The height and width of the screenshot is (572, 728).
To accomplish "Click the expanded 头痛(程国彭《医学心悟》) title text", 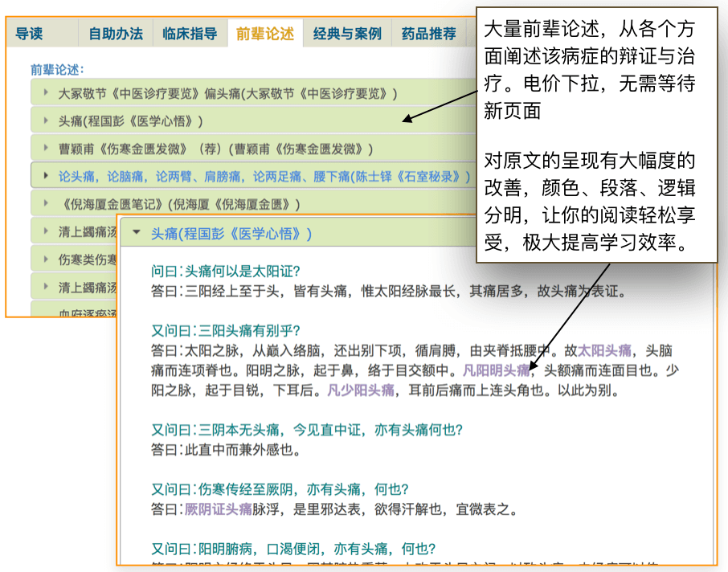I will (231, 233).
